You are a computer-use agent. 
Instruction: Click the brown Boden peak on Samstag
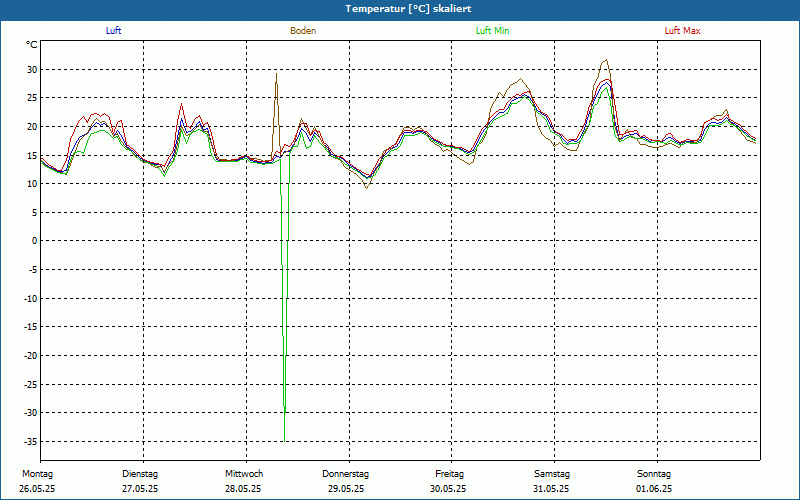pos(606,60)
